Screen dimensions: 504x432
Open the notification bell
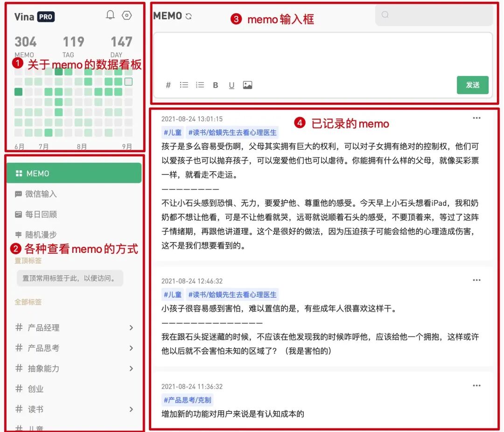point(110,15)
